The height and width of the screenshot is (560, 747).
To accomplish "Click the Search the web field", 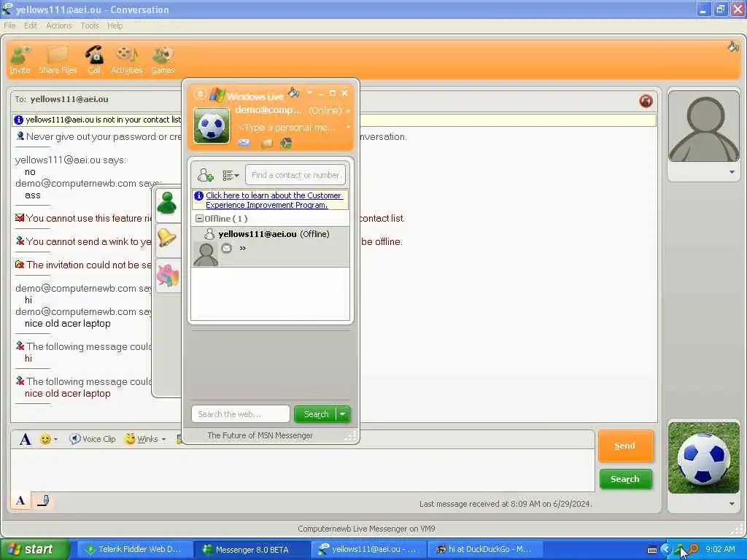I will pyautogui.click(x=241, y=414).
